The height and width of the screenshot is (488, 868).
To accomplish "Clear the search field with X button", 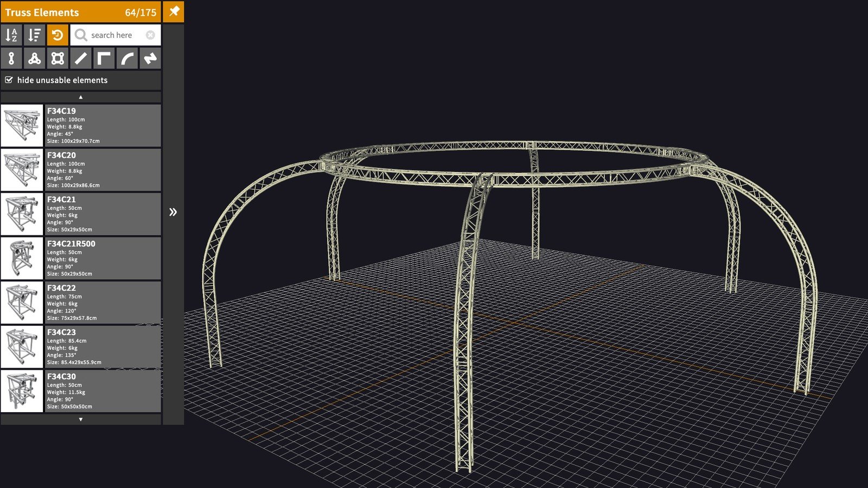I will pyautogui.click(x=150, y=35).
